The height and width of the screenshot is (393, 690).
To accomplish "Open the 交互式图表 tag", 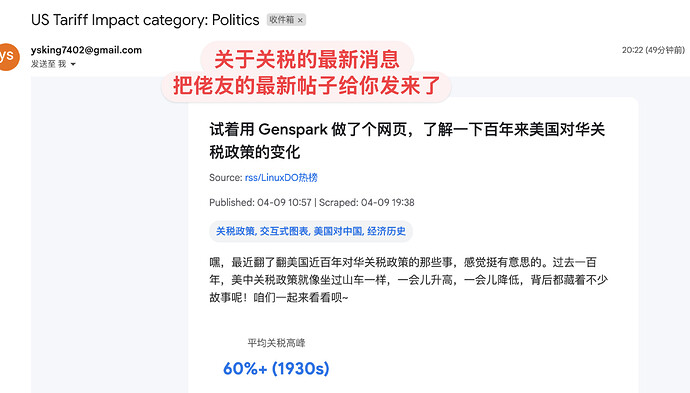I will [x=284, y=231].
